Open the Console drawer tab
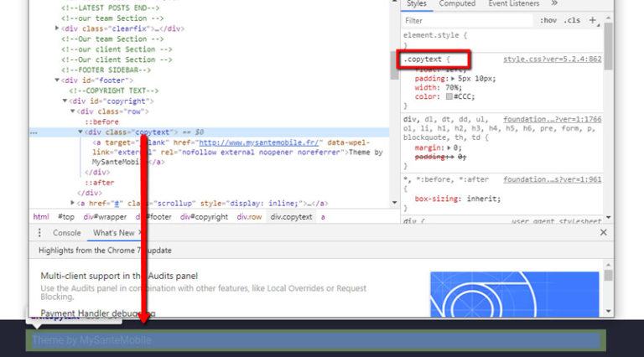The height and width of the screenshot is (357, 644). coord(67,232)
